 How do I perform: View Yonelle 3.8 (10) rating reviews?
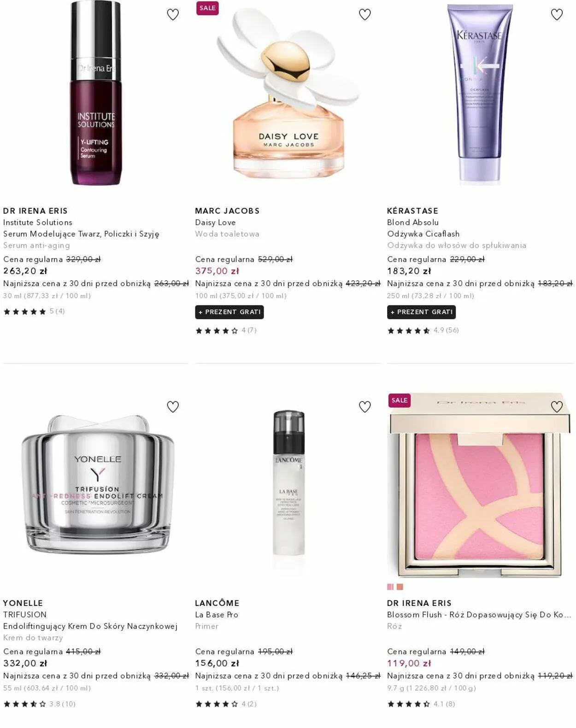pos(39,704)
